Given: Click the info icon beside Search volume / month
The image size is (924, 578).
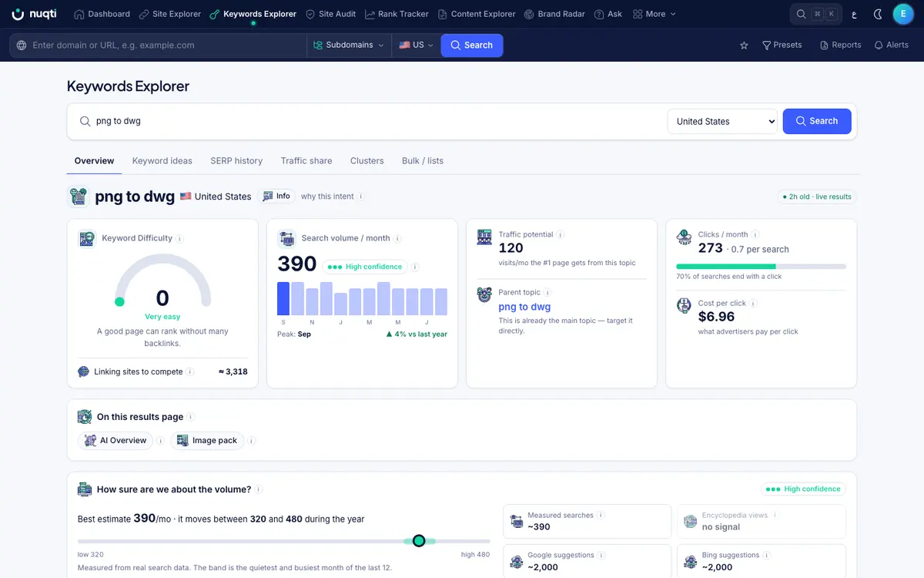Looking at the screenshot, I should pyautogui.click(x=397, y=239).
